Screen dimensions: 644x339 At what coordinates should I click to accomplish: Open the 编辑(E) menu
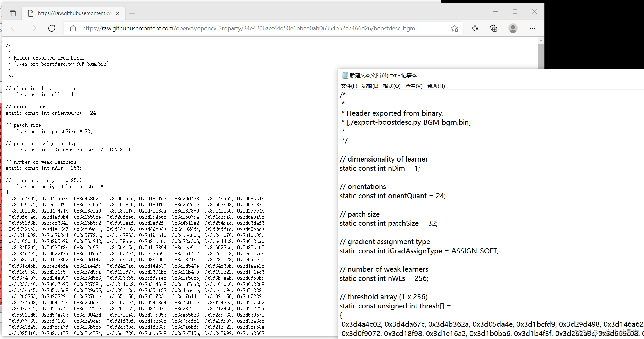click(x=370, y=86)
